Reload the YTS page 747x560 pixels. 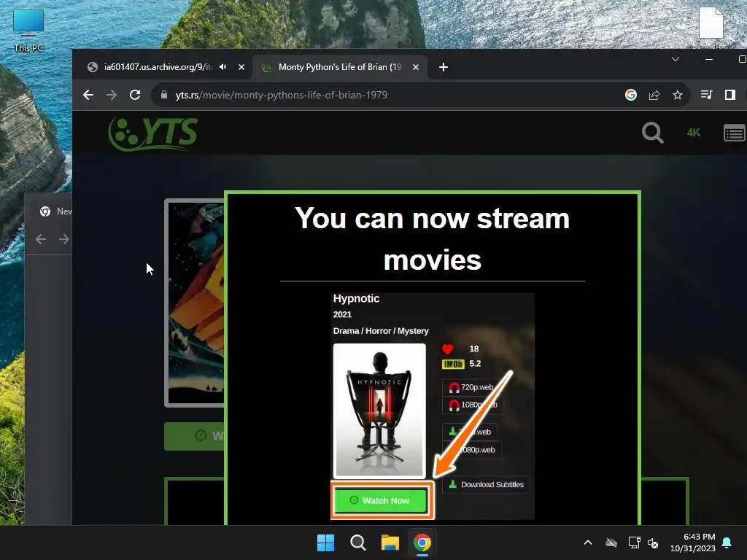click(x=135, y=95)
